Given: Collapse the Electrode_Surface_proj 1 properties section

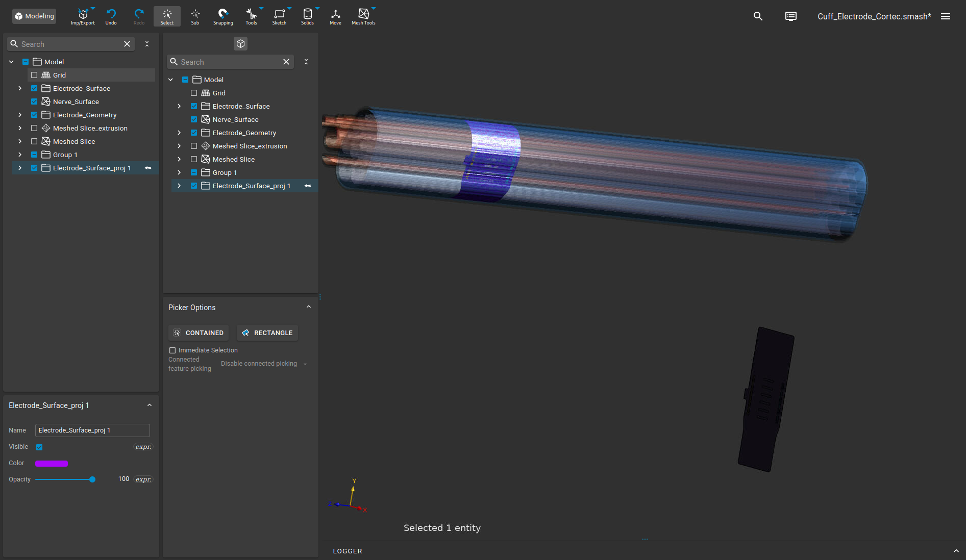Looking at the screenshot, I should point(150,405).
